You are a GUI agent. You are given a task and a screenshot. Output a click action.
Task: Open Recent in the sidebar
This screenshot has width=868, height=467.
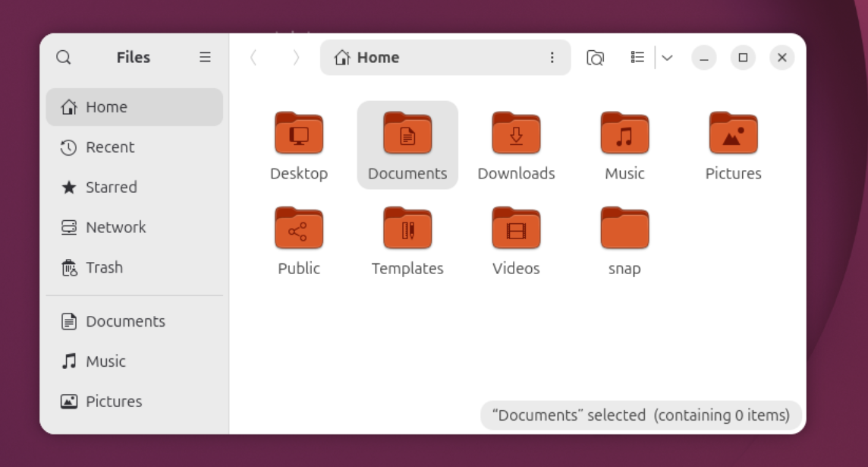click(x=134, y=147)
